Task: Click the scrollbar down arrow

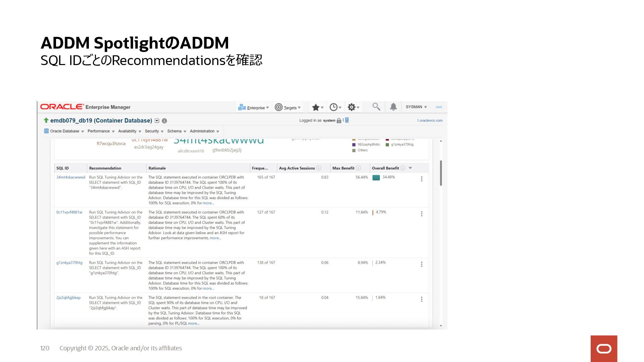Action: pos(441,325)
